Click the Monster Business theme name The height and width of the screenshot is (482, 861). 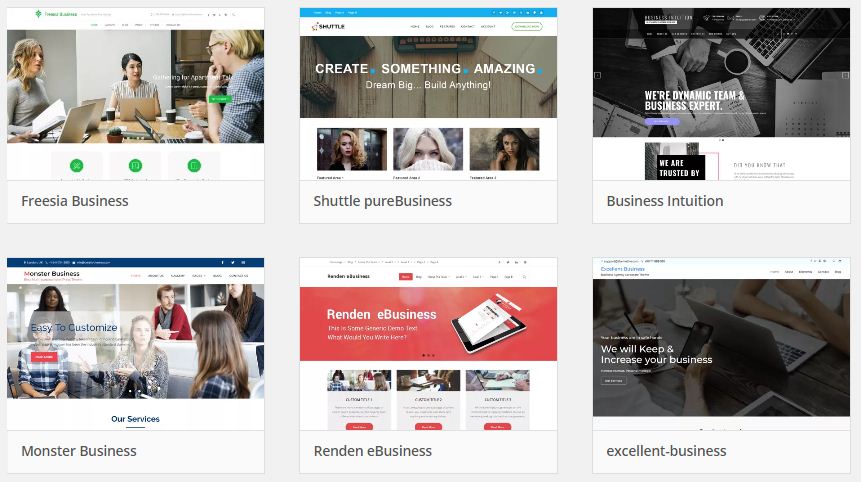(79, 451)
